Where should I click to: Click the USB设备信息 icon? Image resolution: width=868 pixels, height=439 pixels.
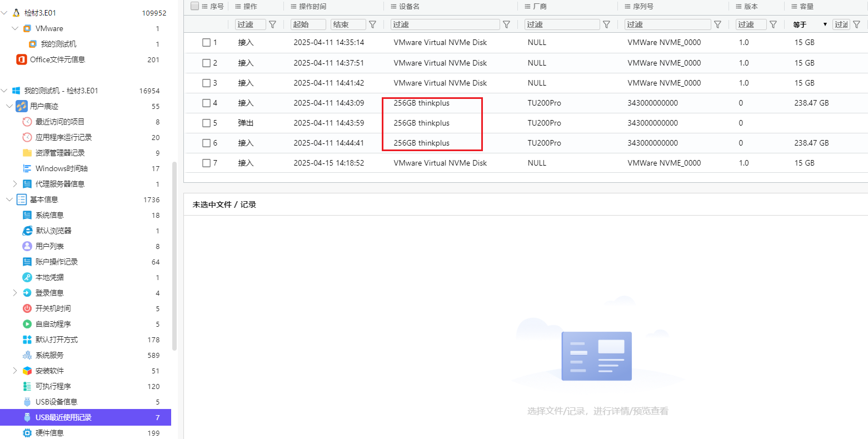point(27,402)
